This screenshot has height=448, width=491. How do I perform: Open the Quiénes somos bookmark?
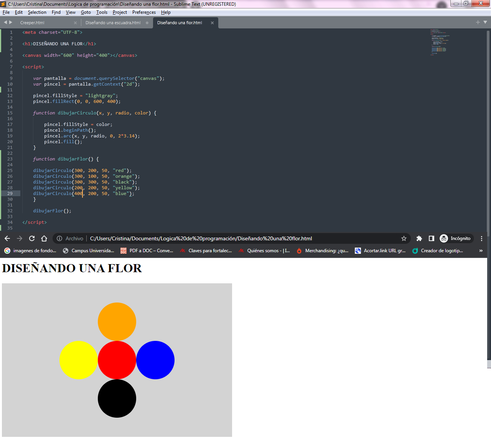click(x=264, y=251)
